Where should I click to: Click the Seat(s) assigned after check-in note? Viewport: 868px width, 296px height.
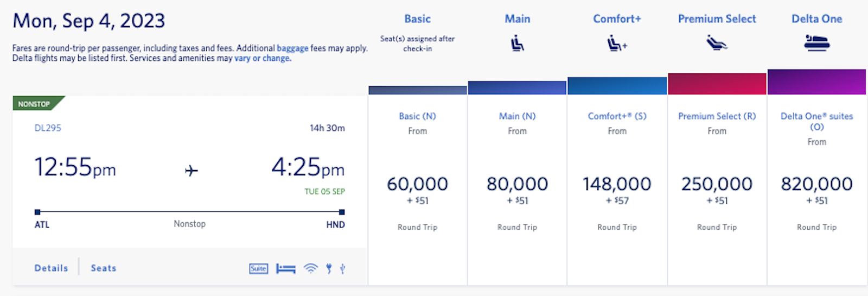(417, 43)
